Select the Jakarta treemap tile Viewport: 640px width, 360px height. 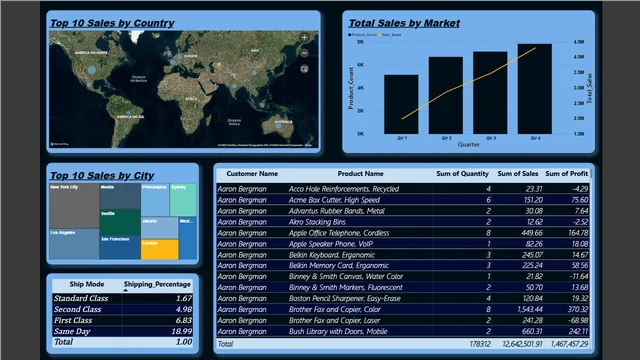click(160, 228)
